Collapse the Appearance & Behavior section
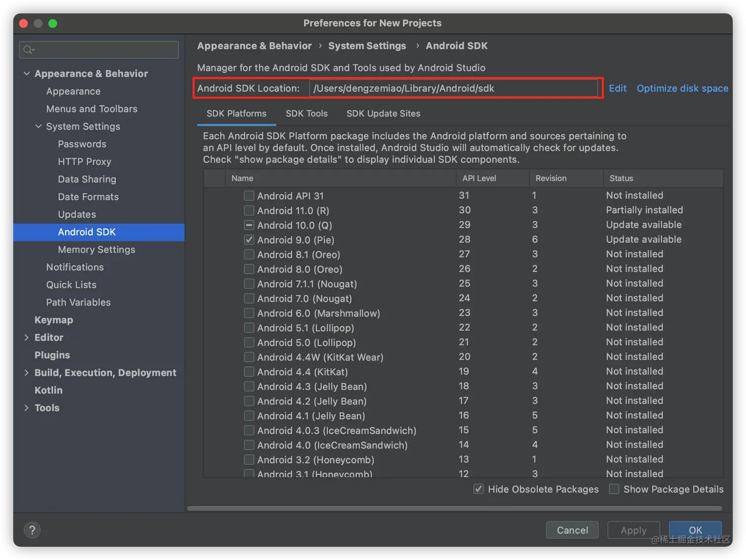 click(x=27, y=74)
